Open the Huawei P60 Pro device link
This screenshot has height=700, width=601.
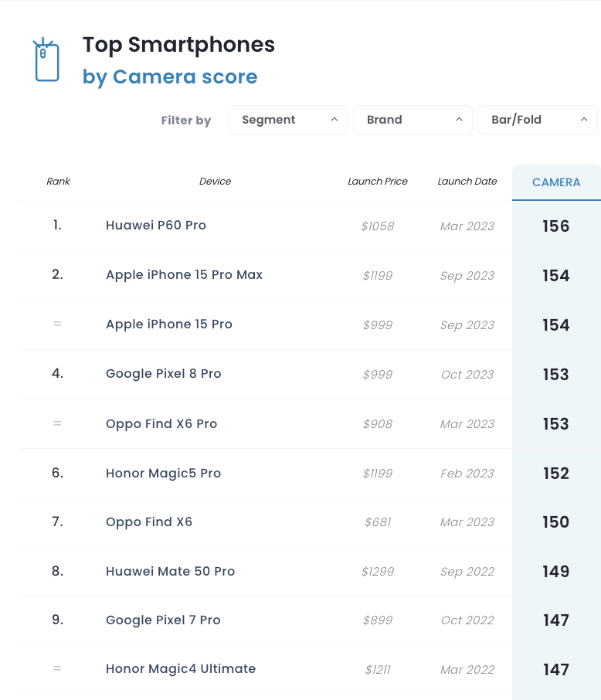(x=156, y=226)
